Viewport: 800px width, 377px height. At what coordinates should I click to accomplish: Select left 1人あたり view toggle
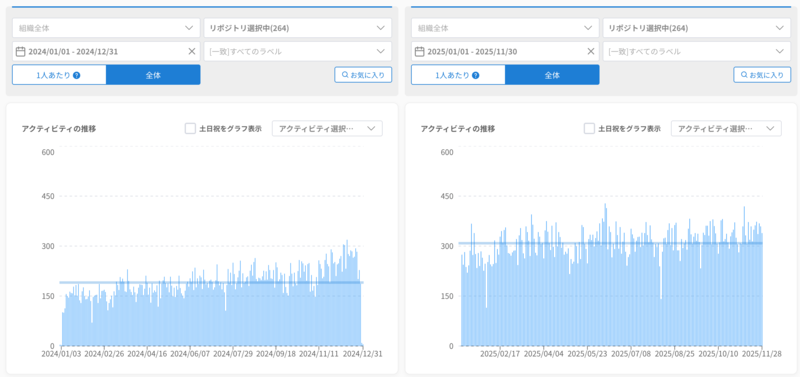59,75
